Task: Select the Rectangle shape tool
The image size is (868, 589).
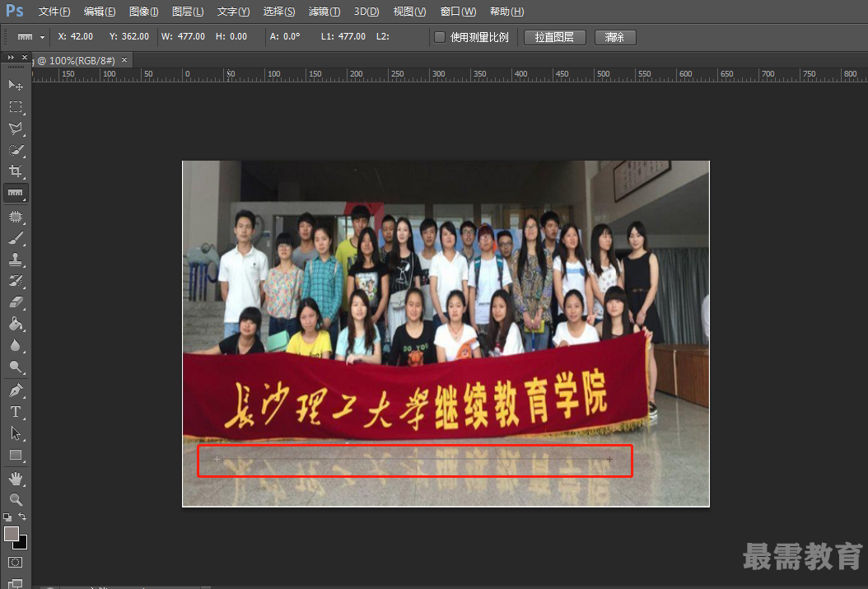Action: point(16,455)
